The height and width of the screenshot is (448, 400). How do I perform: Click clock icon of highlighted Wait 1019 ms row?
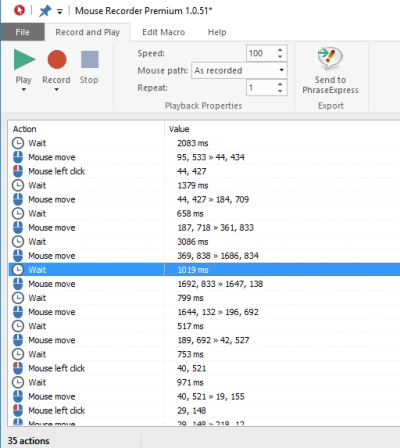pyautogui.click(x=18, y=270)
